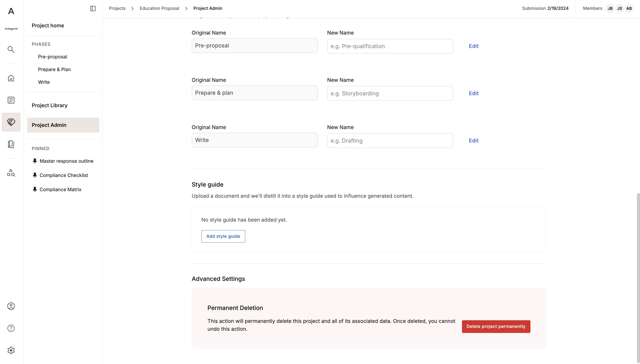Click the JB member avatar
The height and width of the screenshot is (364, 640).
tap(610, 9)
